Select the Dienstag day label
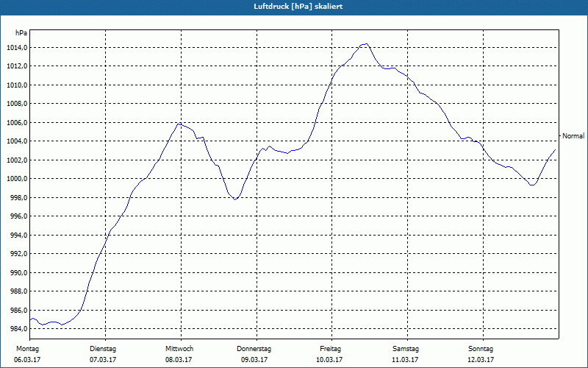 click(x=103, y=349)
